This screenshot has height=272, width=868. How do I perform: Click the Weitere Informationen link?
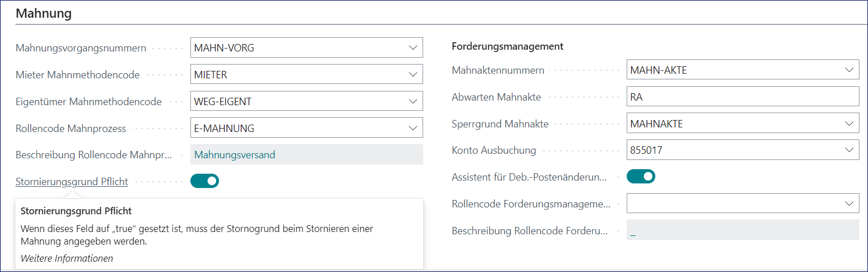67,258
